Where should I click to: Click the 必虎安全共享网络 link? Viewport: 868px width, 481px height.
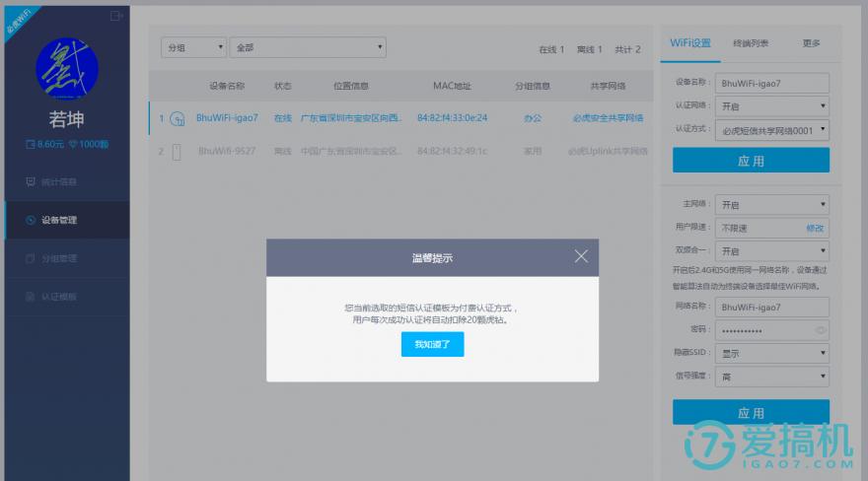(608, 117)
